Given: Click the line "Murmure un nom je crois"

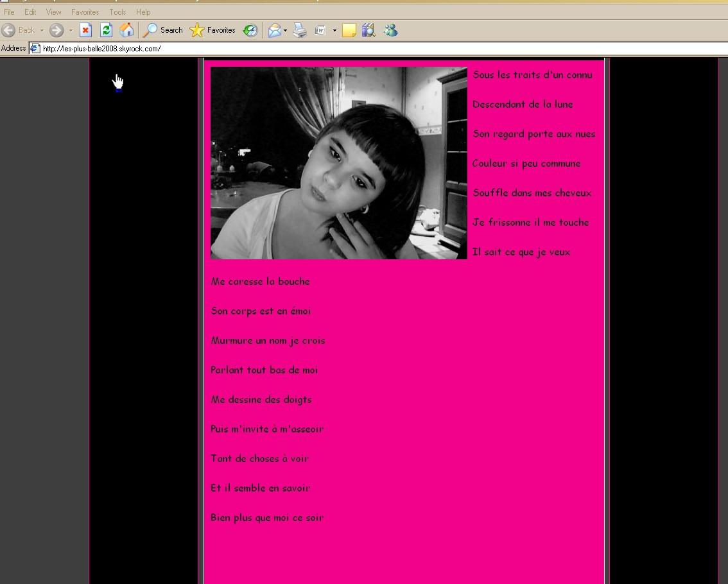Looking at the screenshot, I should pyautogui.click(x=268, y=341).
